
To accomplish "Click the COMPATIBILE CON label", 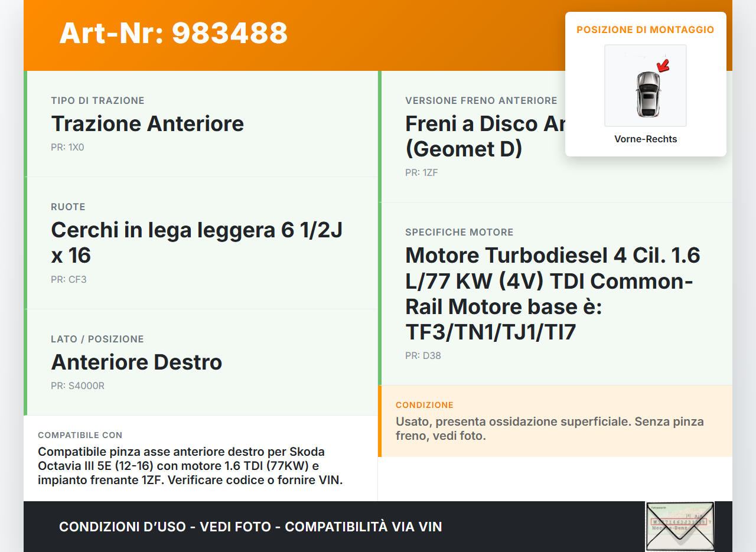I will tap(80, 436).
